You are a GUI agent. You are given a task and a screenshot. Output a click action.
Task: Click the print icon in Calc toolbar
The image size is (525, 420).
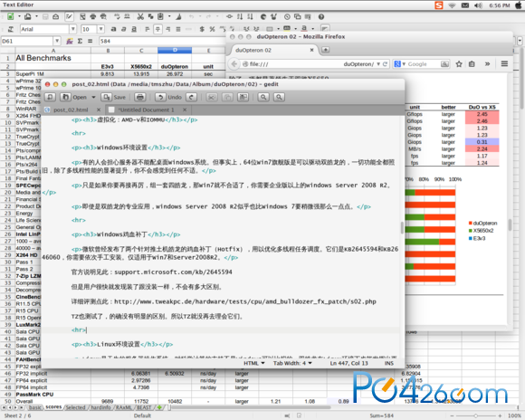point(93,16)
